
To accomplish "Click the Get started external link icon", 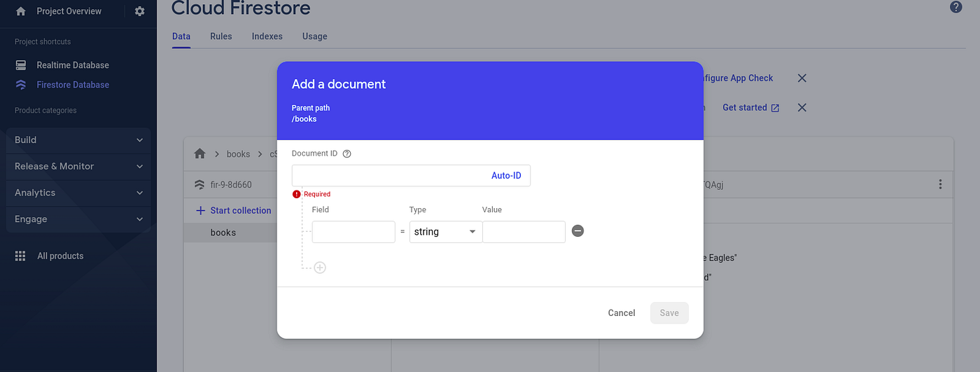I will point(775,108).
